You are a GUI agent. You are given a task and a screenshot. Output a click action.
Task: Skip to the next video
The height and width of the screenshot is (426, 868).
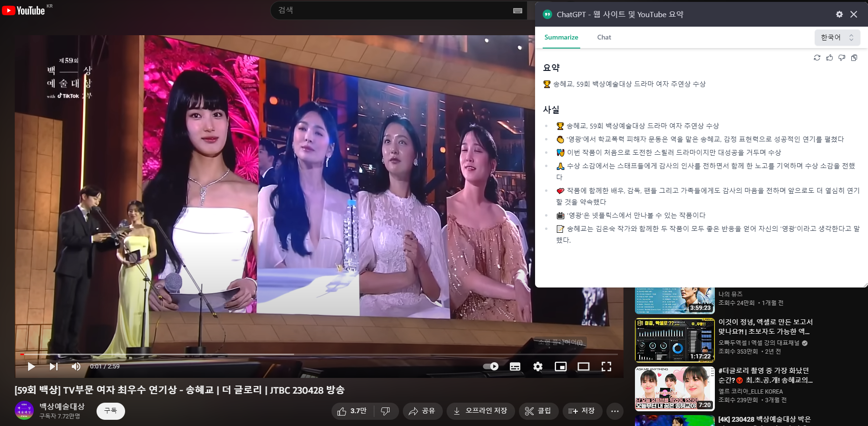click(54, 367)
